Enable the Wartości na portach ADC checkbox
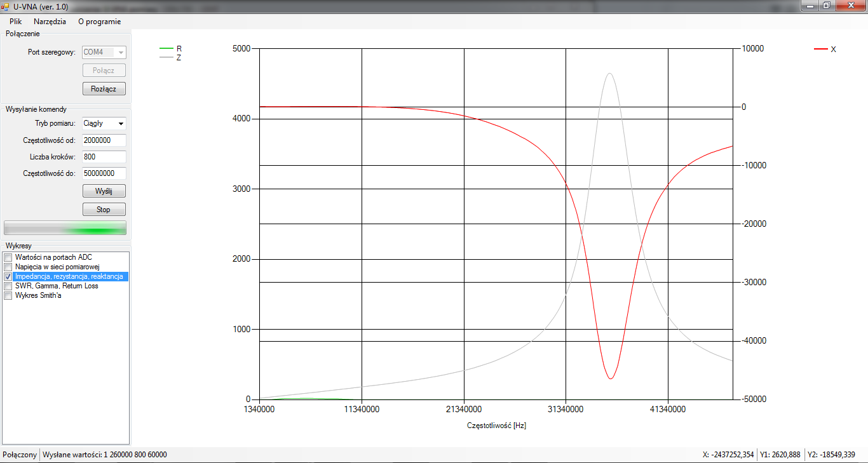This screenshot has height=463, width=868. point(8,257)
